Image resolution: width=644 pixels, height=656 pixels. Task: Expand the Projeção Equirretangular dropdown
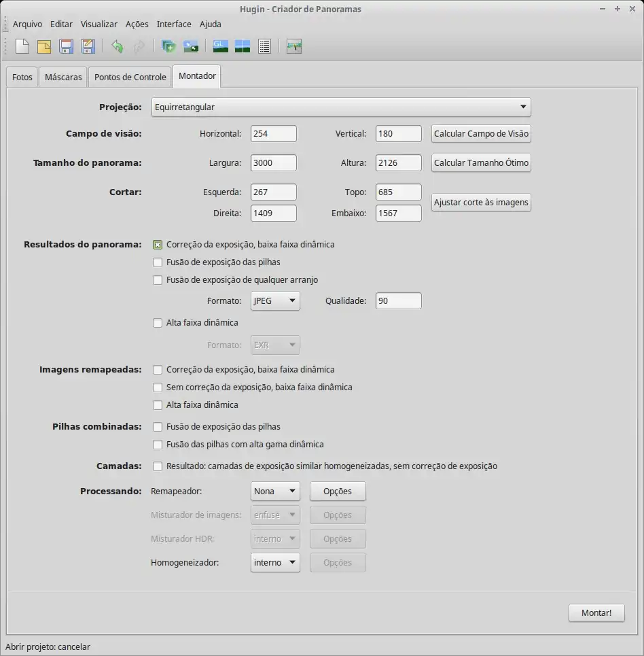(x=342, y=107)
